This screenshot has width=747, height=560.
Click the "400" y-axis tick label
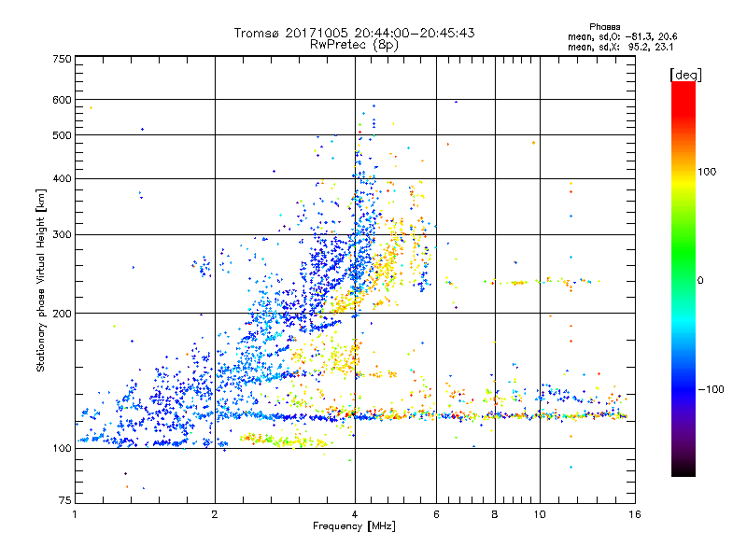(62, 179)
